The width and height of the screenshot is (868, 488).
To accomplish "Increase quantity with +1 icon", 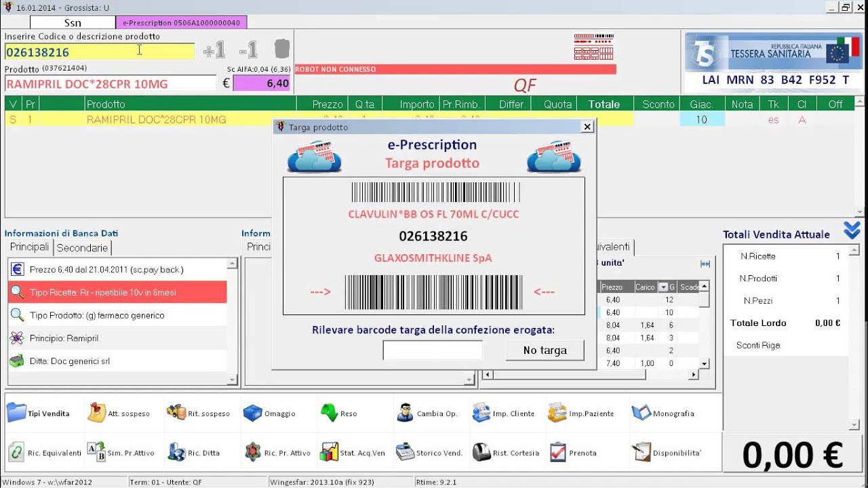I will point(214,50).
